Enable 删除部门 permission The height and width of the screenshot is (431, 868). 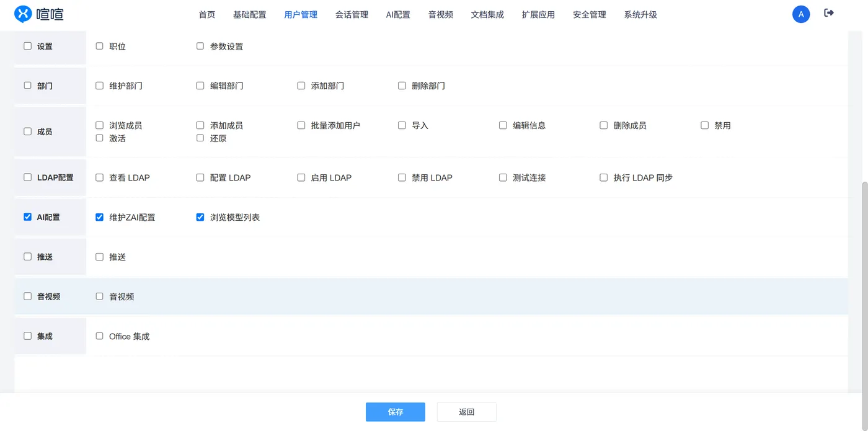[x=402, y=86]
